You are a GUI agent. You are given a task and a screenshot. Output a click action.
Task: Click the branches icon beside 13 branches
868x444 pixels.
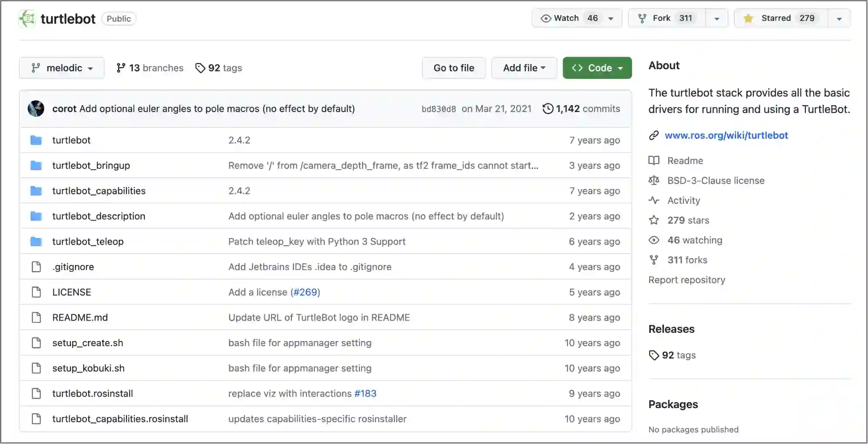[121, 68]
